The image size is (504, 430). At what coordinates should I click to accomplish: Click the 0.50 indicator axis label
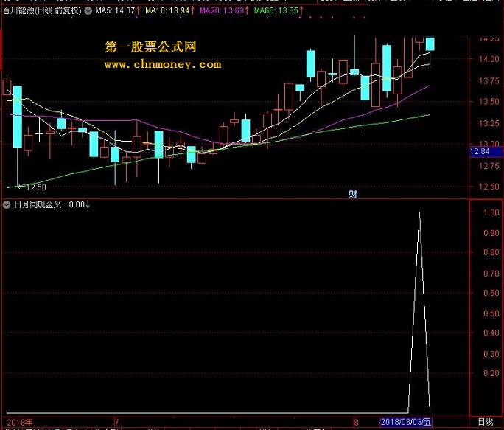pos(491,313)
